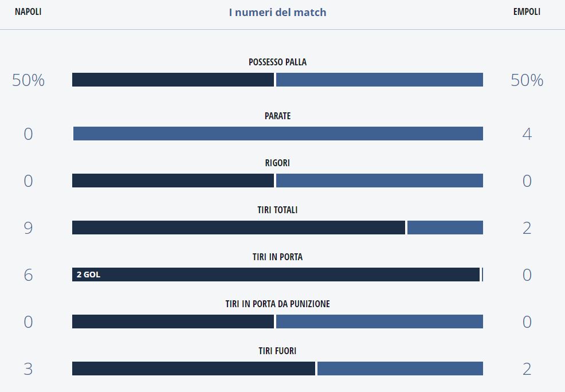Image resolution: width=565 pixels, height=392 pixels.
Task: Click Napoli's dark TIRI TOTALI bar segment
Action: click(238, 228)
